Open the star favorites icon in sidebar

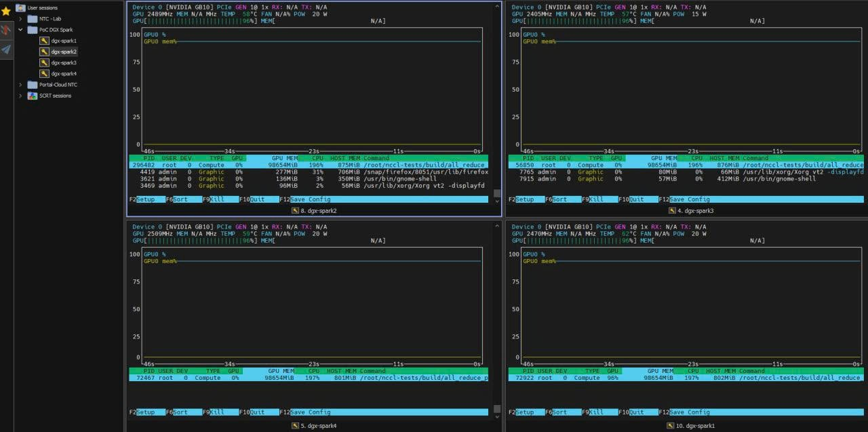point(7,9)
